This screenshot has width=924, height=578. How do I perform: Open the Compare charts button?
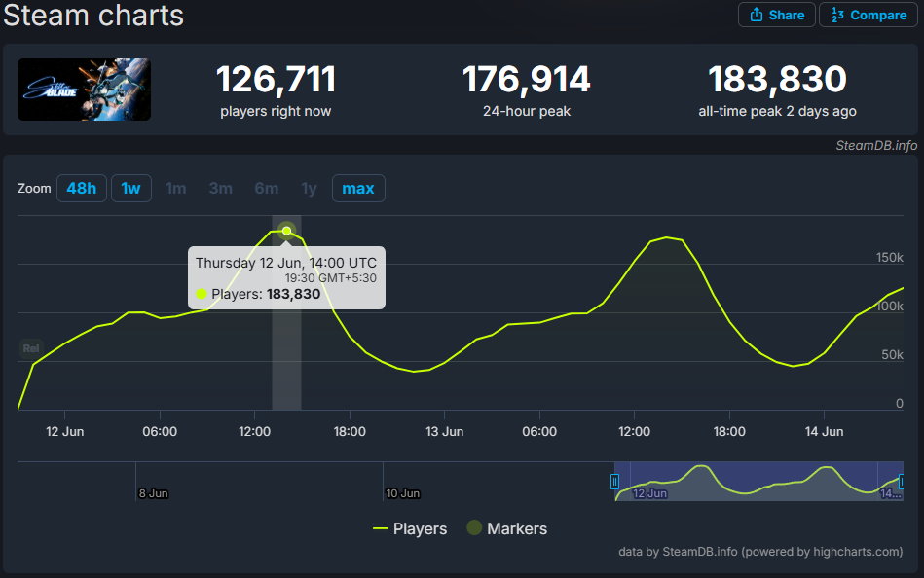click(869, 15)
